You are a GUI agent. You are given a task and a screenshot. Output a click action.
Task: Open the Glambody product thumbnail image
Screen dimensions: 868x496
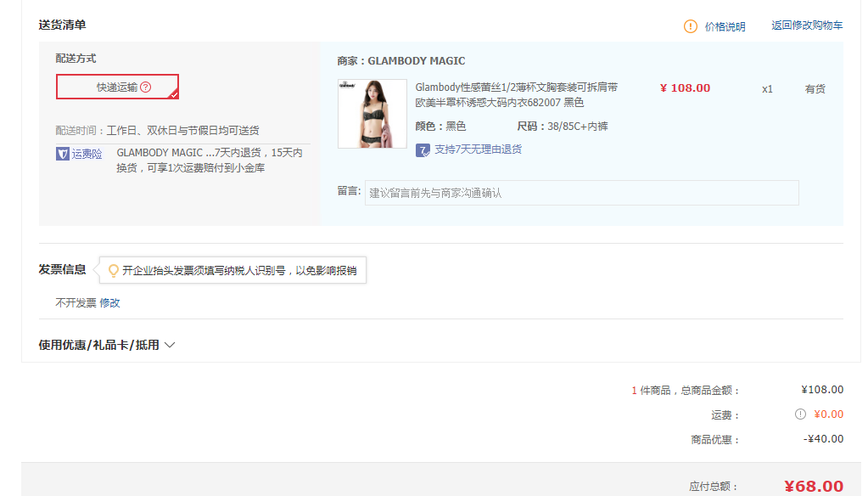click(x=372, y=114)
